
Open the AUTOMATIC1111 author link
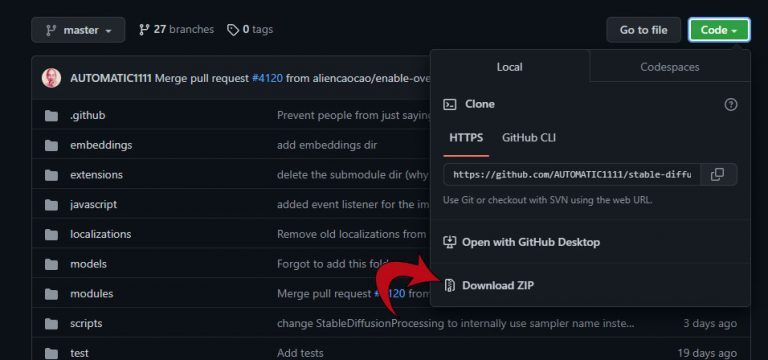[x=111, y=78]
